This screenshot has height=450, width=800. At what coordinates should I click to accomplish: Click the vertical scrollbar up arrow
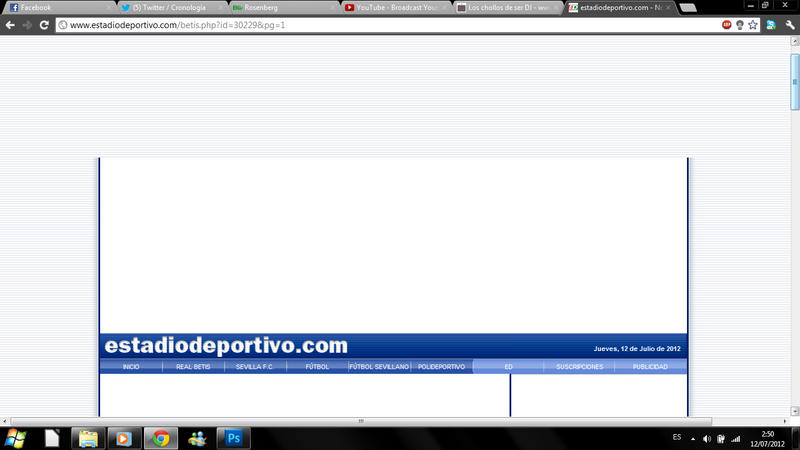point(795,41)
